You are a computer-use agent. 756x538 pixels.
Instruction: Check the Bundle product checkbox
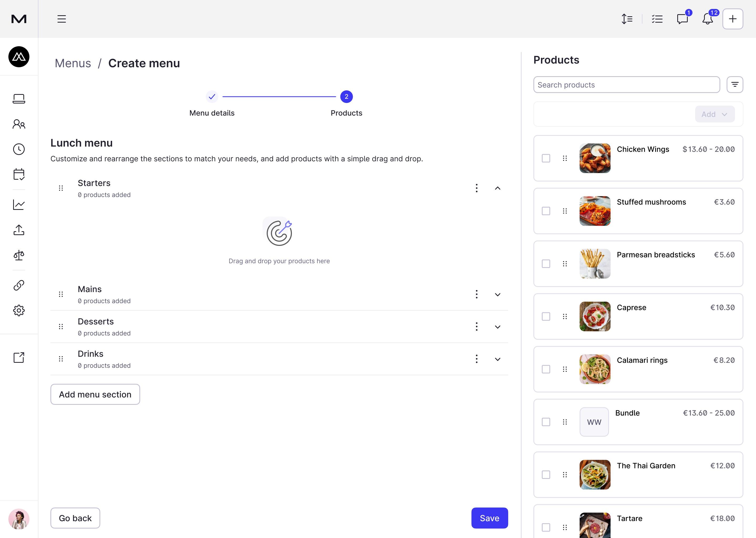tap(546, 422)
